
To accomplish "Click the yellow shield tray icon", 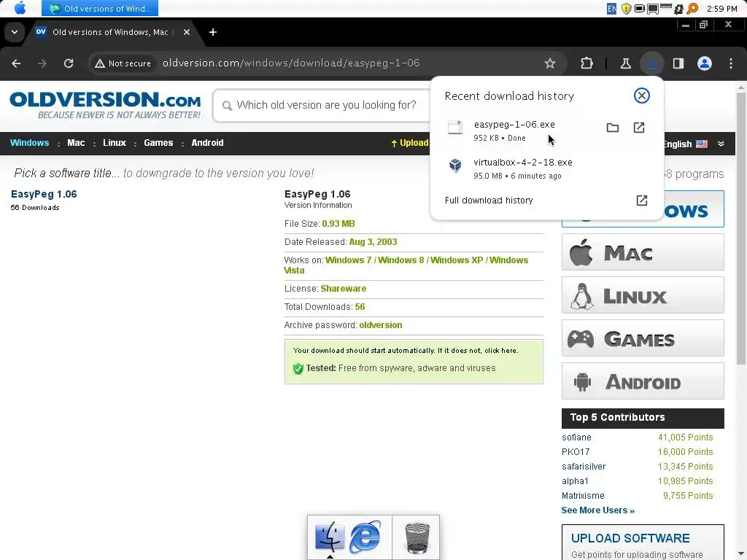I will point(626,8).
